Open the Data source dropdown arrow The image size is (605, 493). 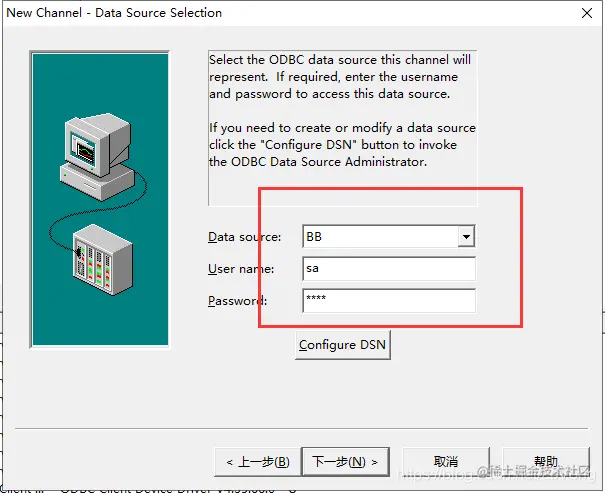466,236
